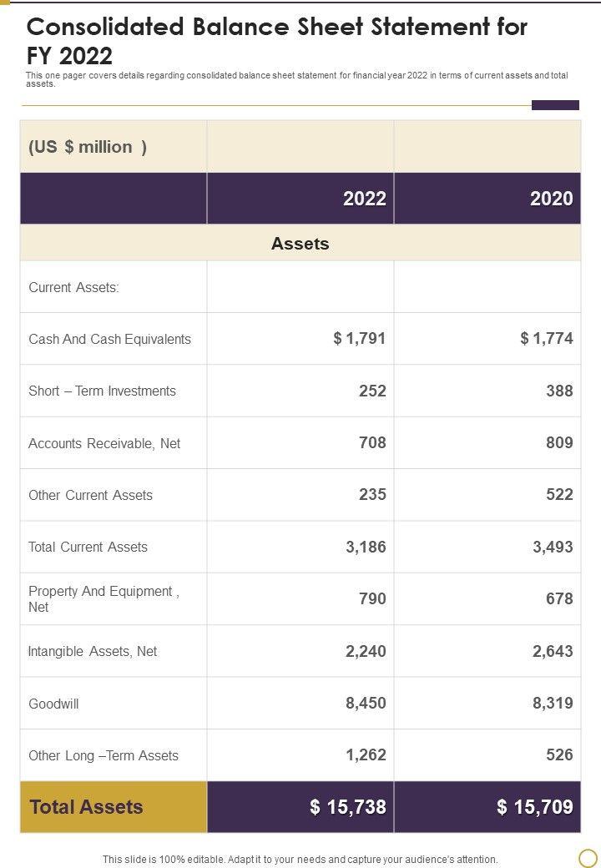Click the $ 1,791 cash value for 2022
This screenshot has height=868, width=601.
[360, 339]
